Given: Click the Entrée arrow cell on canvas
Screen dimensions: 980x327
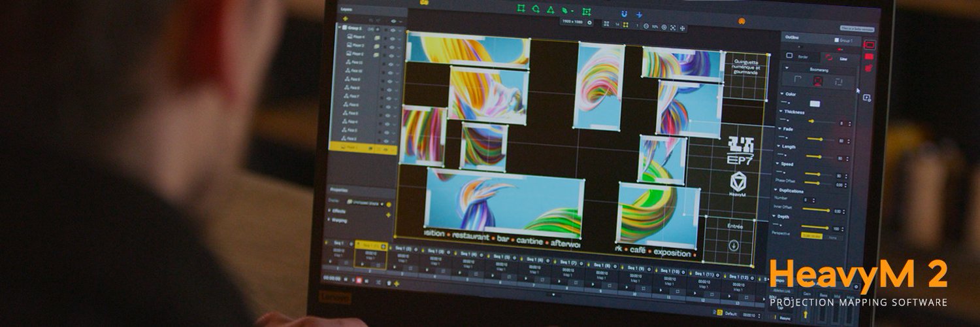Looking at the screenshot, I should tap(733, 246).
